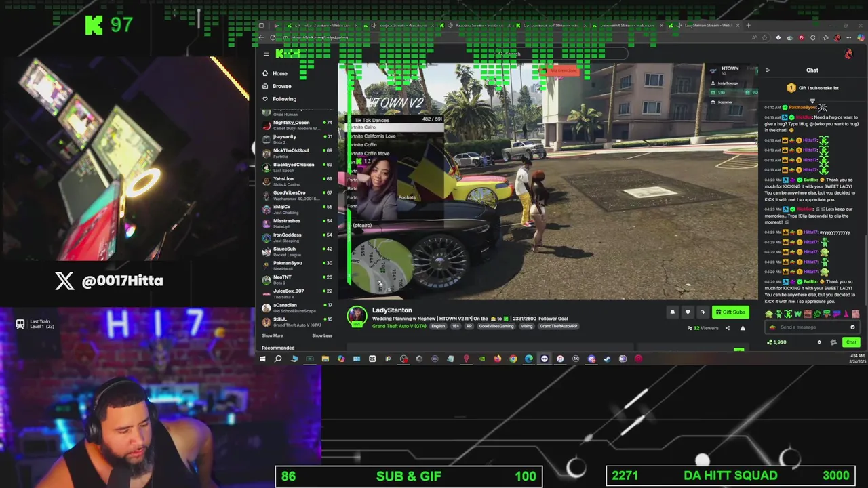Screen dimensions: 868x488
Task: Click the message input field
Action: 811,327
